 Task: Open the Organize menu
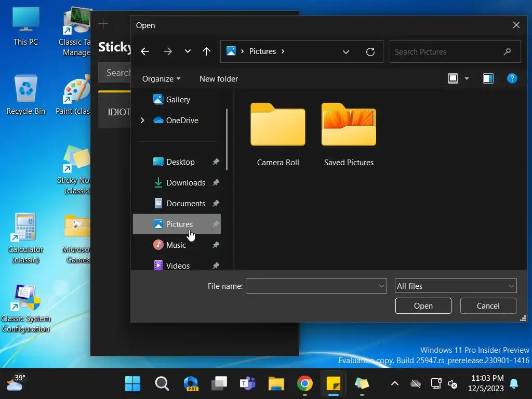click(x=161, y=79)
